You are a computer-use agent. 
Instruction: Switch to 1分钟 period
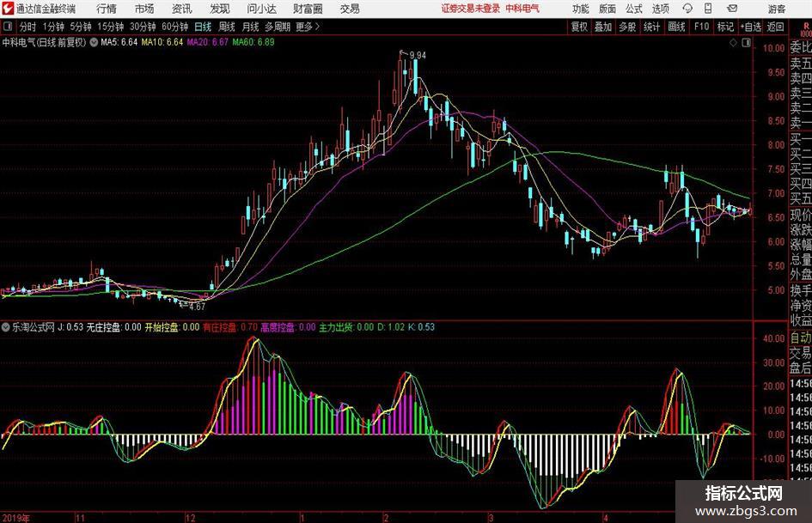point(52,27)
